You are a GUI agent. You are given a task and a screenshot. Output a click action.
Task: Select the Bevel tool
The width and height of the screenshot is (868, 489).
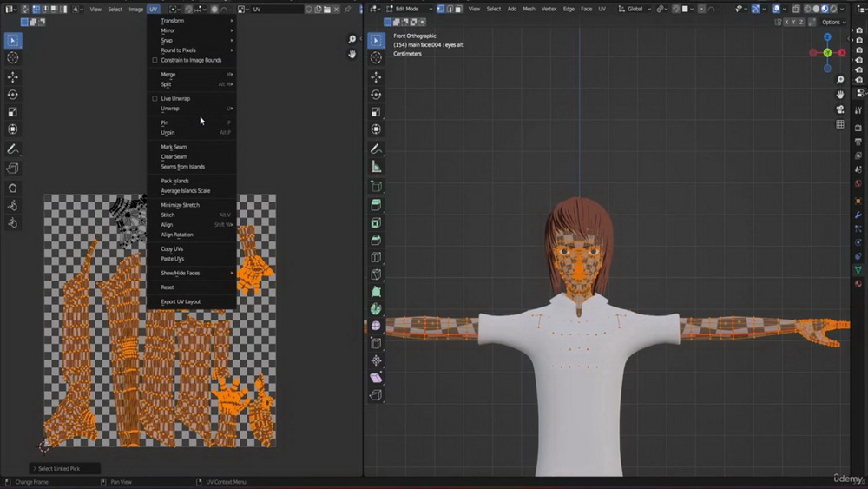[x=376, y=240]
